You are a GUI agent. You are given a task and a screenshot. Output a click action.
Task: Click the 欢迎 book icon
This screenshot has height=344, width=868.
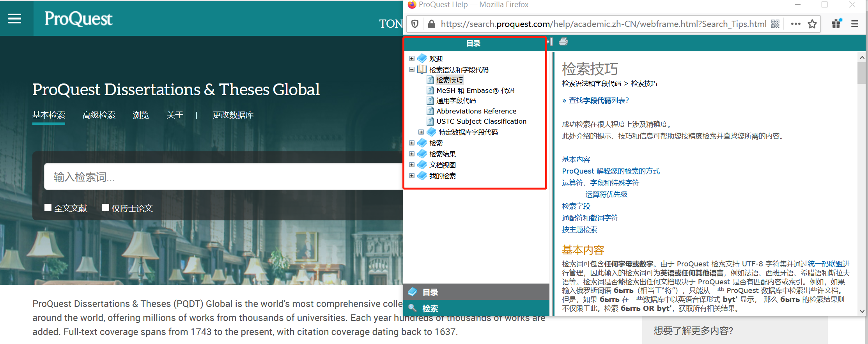click(422, 59)
